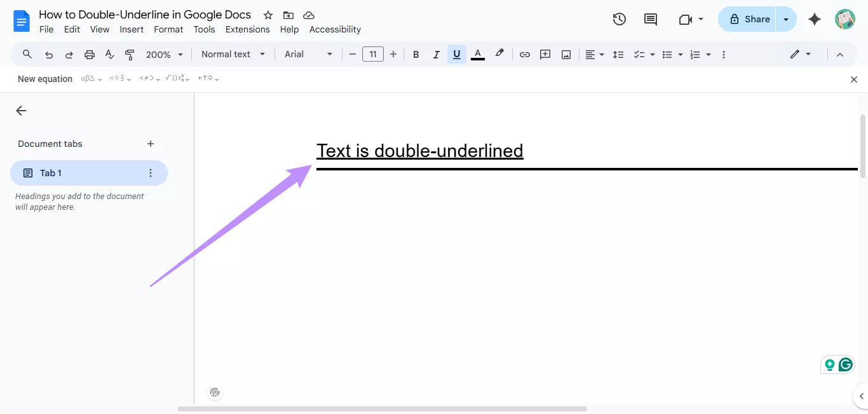Close the equation toolbar
The image size is (868, 414).
[854, 79]
